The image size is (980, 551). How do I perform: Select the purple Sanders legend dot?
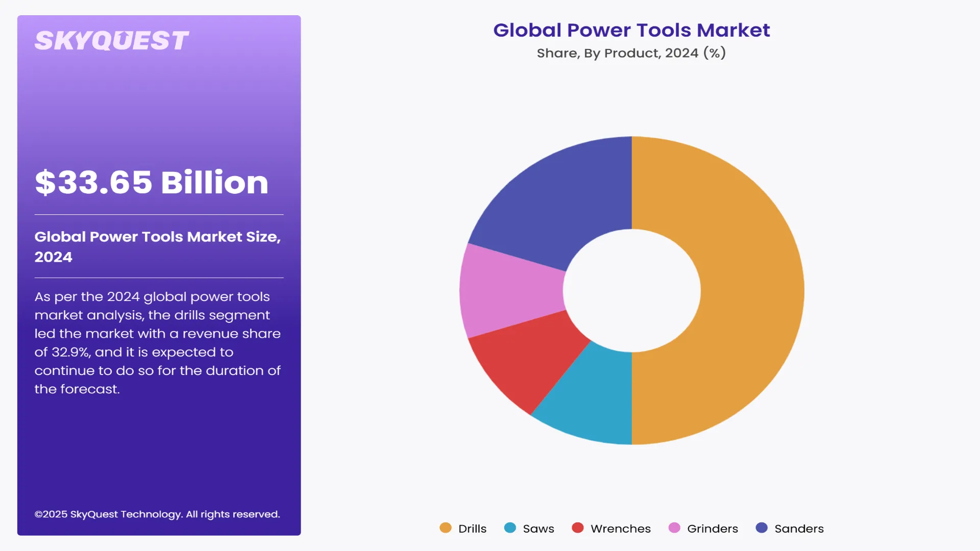tap(761, 529)
